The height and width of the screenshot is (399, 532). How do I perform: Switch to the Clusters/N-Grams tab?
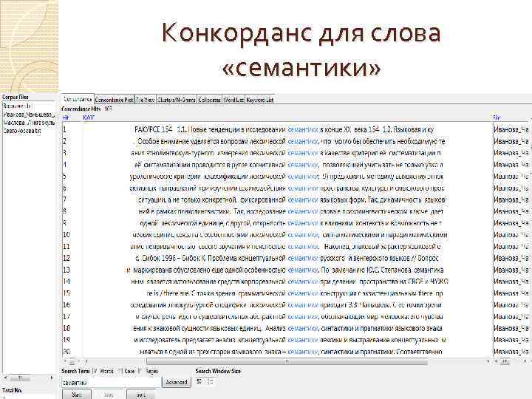pyautogui.click(x=177, y=100)
